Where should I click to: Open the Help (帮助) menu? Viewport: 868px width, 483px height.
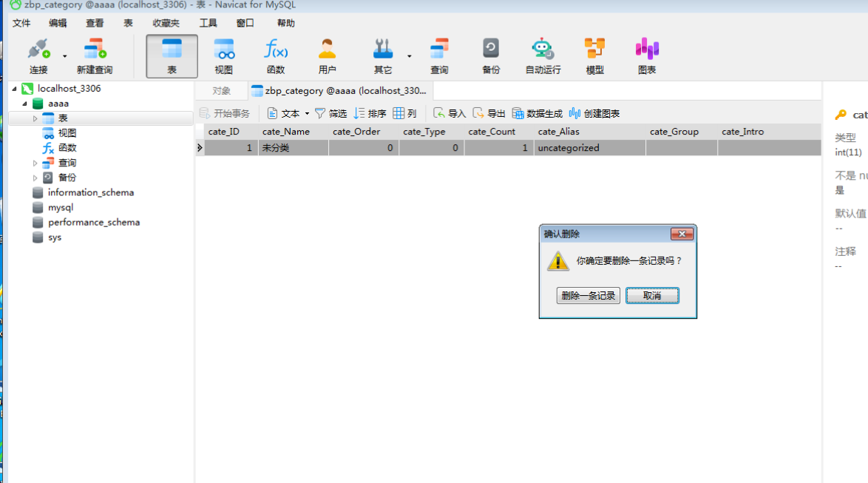point(285,23)
